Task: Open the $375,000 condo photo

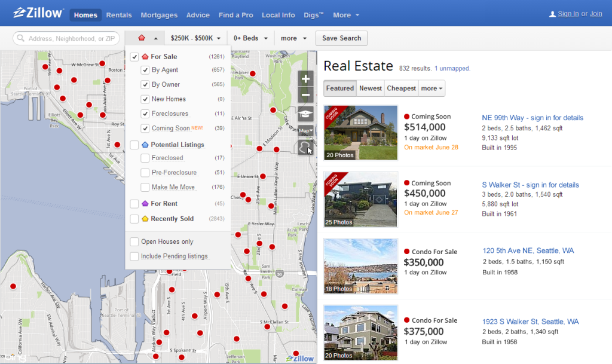Action: tap(360, 332)
